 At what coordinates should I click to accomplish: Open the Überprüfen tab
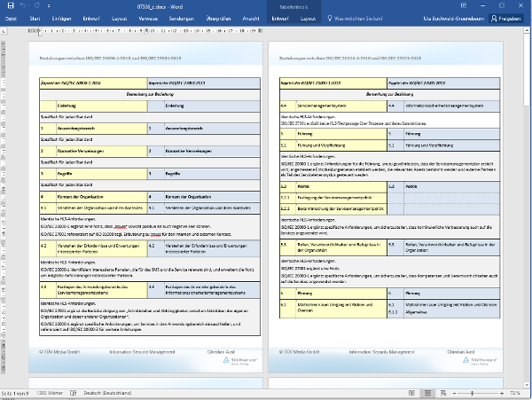point(218,19)
